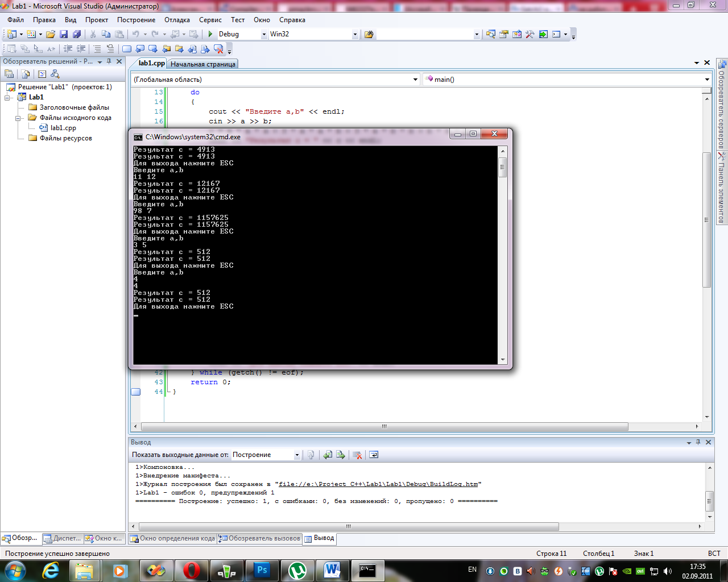Viewport: 728px width, 582px height.
Task: Click the Comment selected lines icon
Action: (97, 49)
